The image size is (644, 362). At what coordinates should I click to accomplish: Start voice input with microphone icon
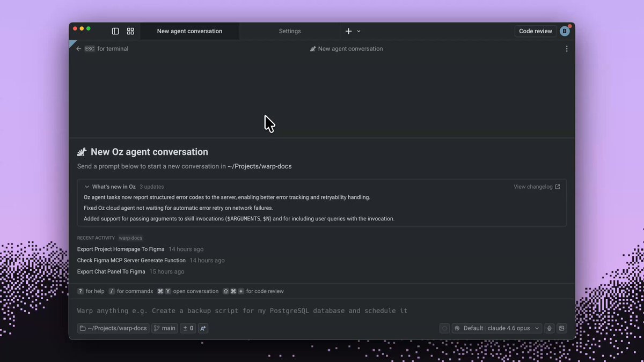tap(549, 328)
